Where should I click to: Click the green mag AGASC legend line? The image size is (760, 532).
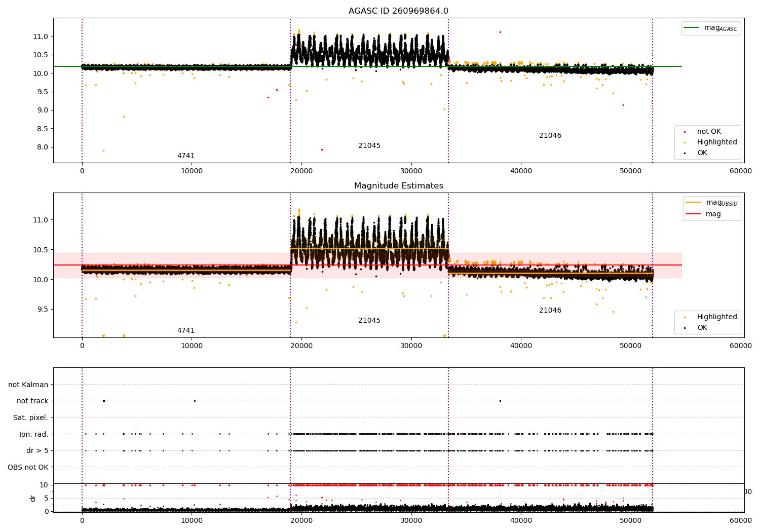click(691, 28)
